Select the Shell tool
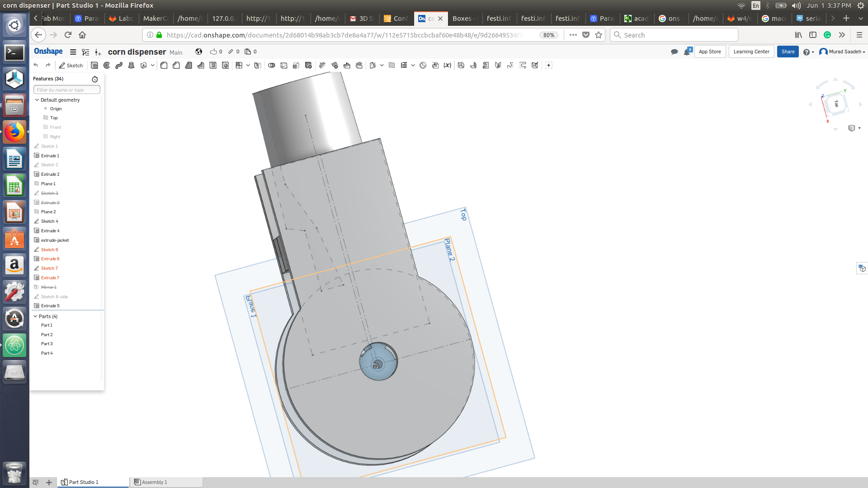This screenshot has width=868, height=488. [213, 66]
